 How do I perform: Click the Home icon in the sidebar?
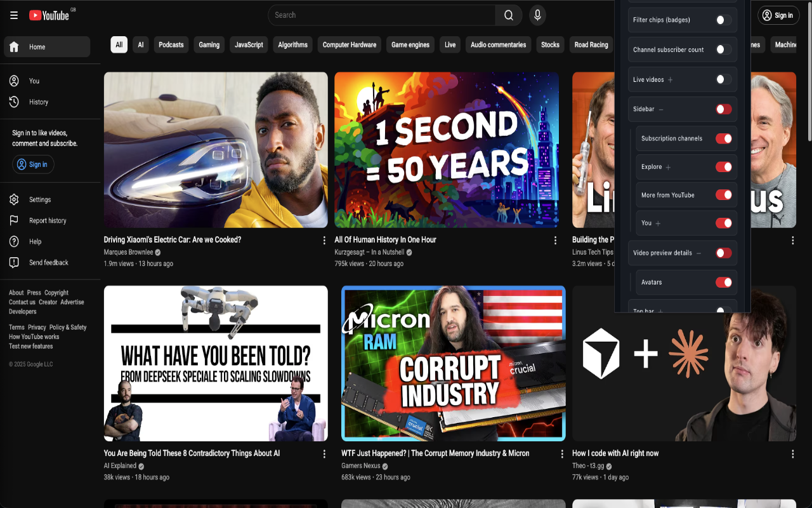14,47
